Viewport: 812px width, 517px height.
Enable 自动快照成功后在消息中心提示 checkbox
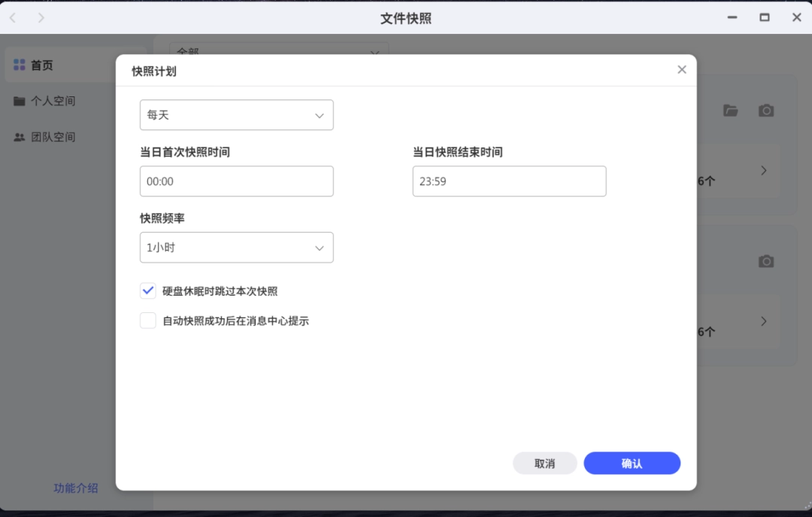[148, 321]
